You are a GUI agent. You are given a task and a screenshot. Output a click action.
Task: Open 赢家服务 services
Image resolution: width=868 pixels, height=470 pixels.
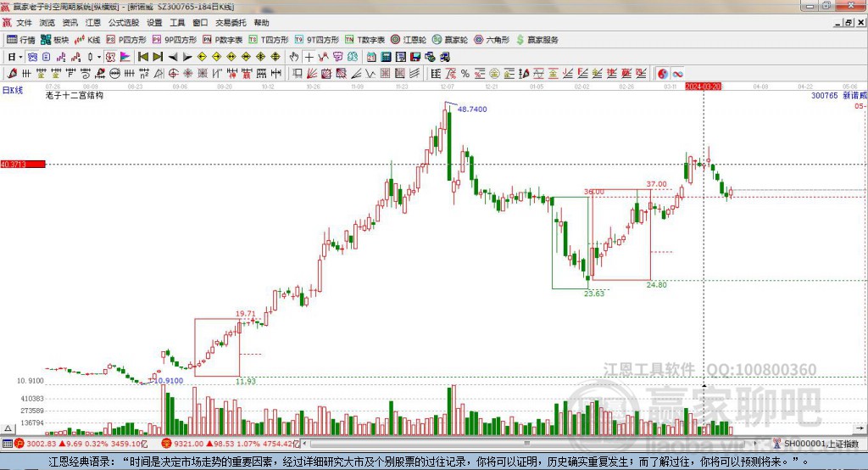click(x=537, y=40)
